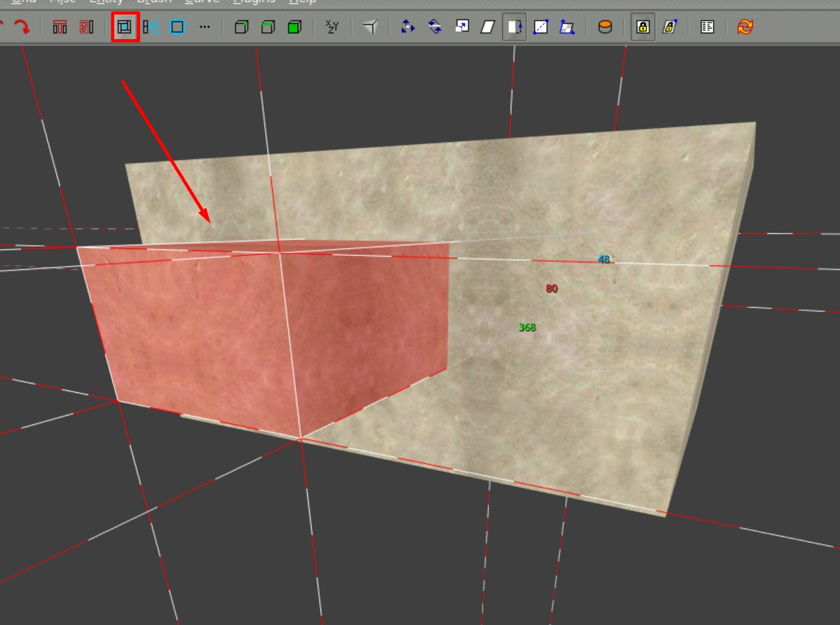840x625 pixels.
Task: Click the blue dimension label 48
Action: click(604, 259)
